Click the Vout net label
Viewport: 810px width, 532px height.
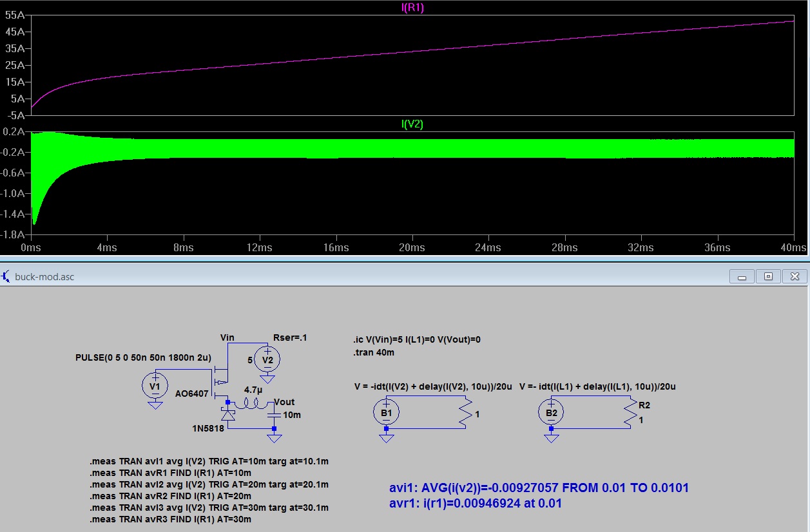[x=284, y=403]
